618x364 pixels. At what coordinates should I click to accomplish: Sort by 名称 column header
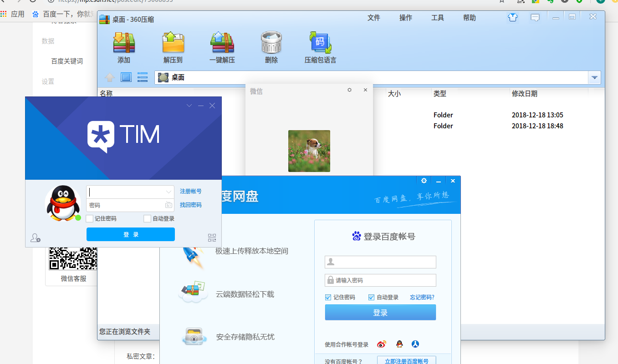click(x=106, y=93)
